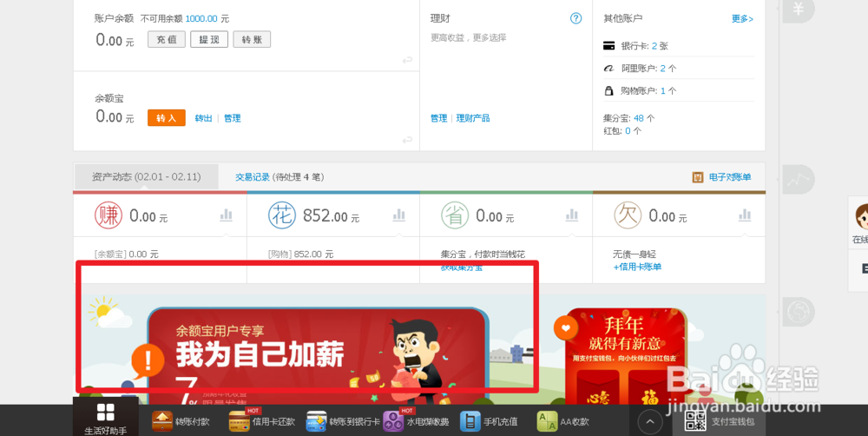Click the 1000.00 unavailable balance amount
Viewport: 868px width, 436px height.
click(201, 18)
